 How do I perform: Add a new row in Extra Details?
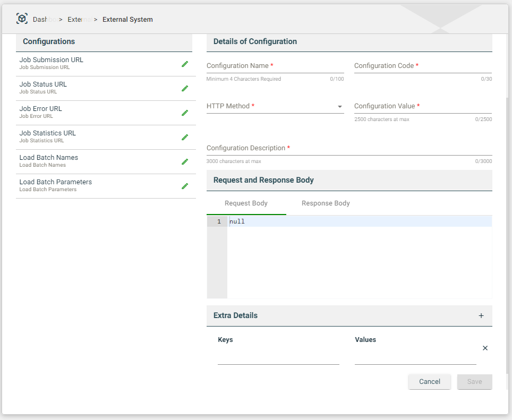point(481,315)
